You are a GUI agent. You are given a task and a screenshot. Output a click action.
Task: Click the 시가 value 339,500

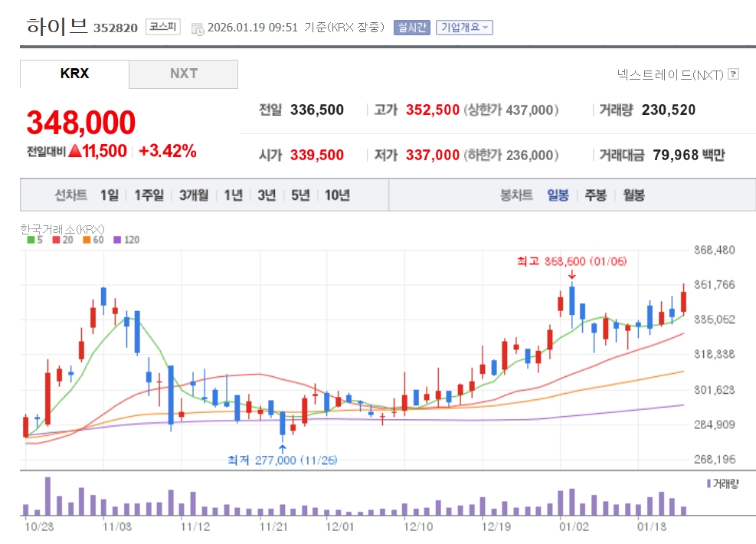[x=317, y=156]
